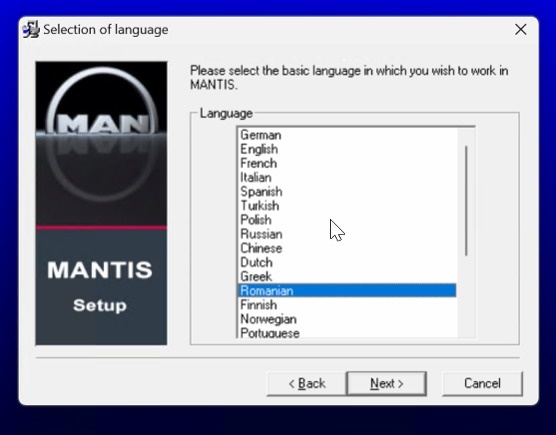Select Polish in the language listbox
The width and height of the screenshot is (556, 435).
pyautogui.click(x=346, y=220)
